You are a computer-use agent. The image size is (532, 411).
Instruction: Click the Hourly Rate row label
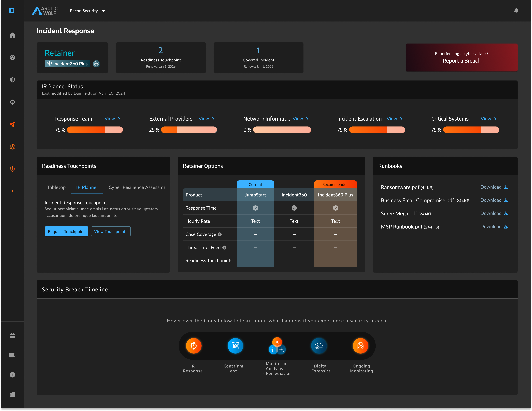tap(198, 221)
